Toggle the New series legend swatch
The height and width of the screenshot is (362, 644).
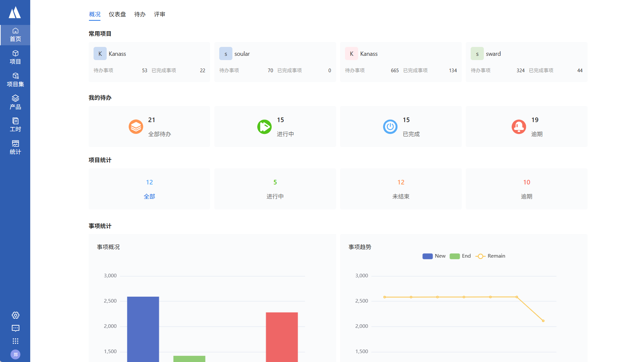pos(427,256)
